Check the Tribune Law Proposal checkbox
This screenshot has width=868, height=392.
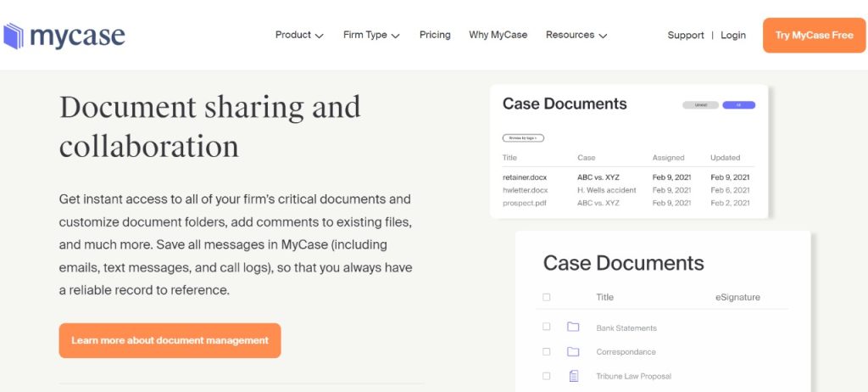[x=547, y=376]
